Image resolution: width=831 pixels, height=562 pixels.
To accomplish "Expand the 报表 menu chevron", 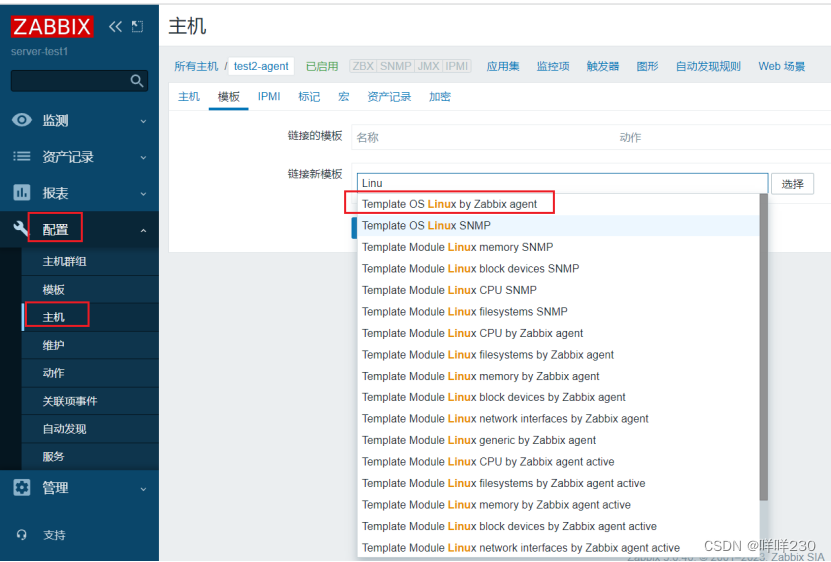I will tap(143, 194).
